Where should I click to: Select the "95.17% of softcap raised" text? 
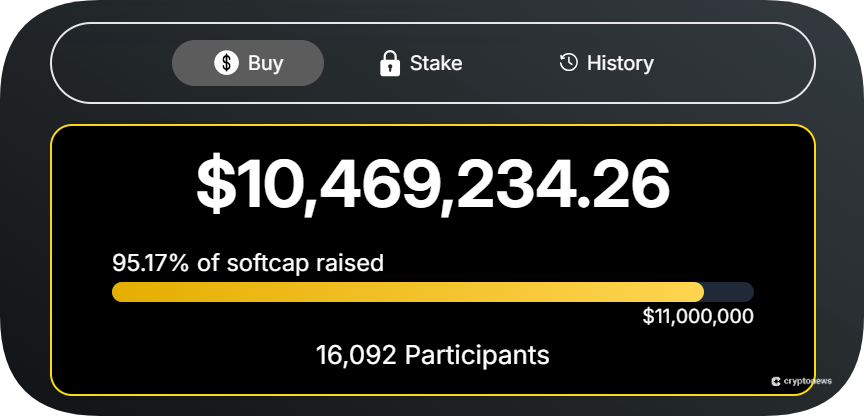coord(247,263)
